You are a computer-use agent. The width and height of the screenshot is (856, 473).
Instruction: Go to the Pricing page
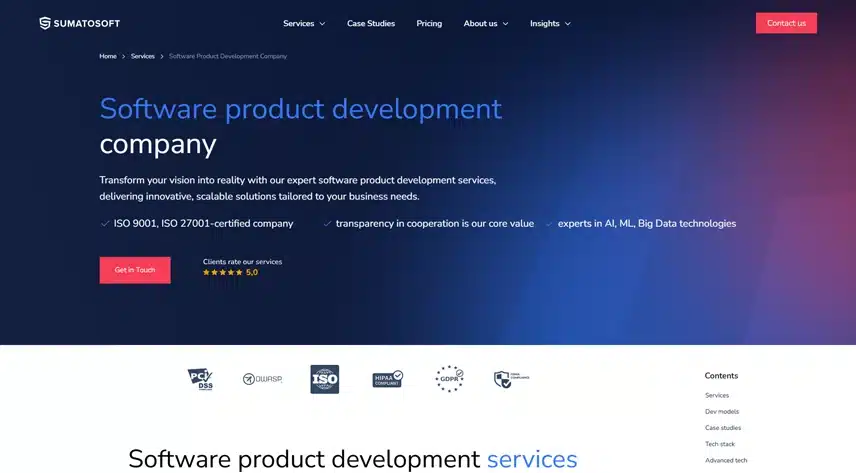point(429,23)
